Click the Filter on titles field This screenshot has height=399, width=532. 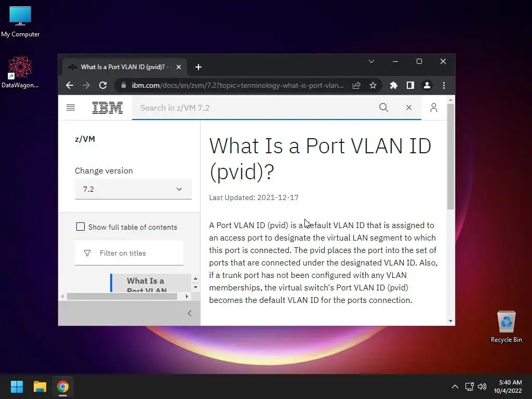click(x=129, y=253)
